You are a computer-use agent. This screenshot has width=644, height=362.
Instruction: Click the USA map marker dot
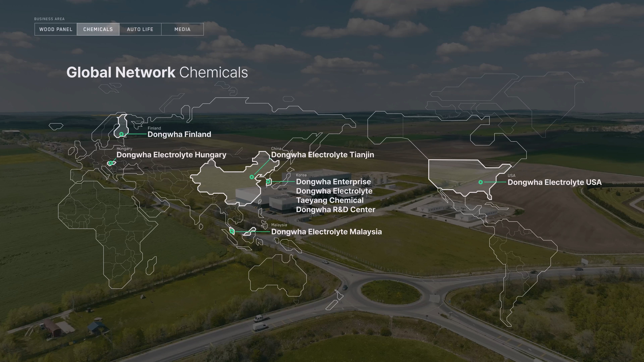point(480,182)
